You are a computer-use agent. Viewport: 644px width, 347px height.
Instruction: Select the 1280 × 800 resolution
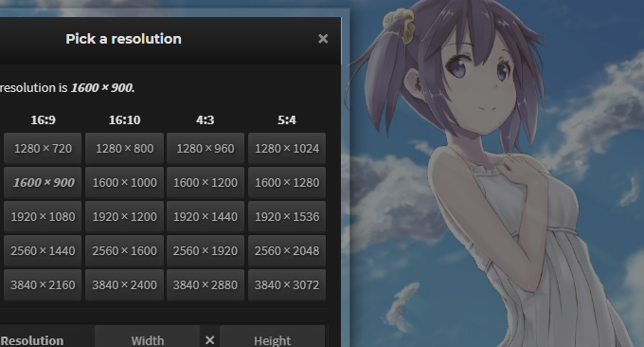(124, 149)
